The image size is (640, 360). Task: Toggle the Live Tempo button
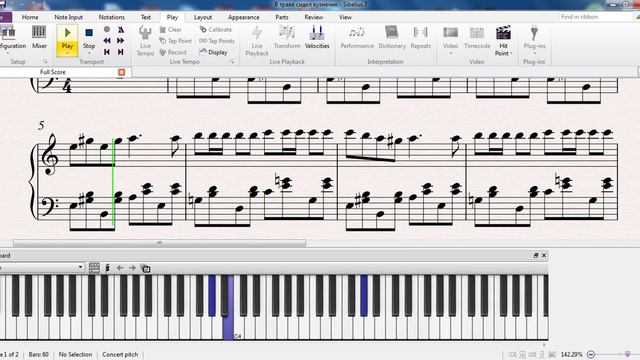tap(145, 40)
